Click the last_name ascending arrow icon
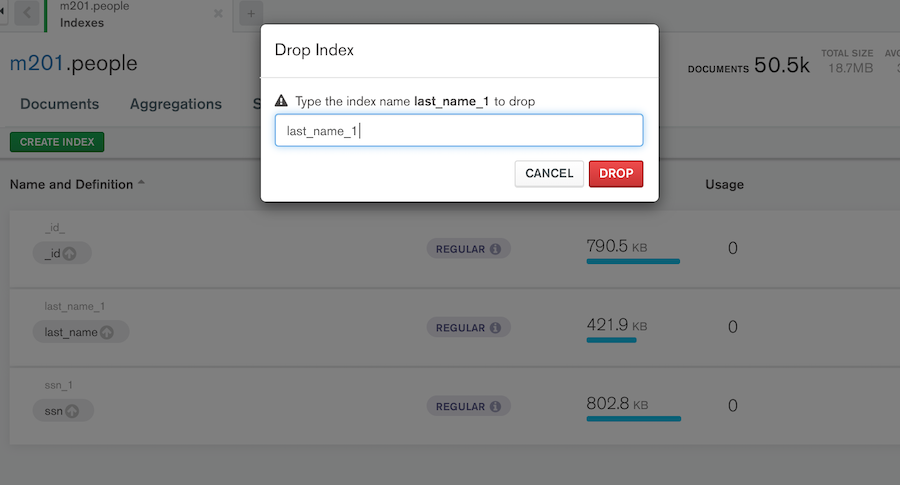The image size is (900, 485). tap(107, 332)
